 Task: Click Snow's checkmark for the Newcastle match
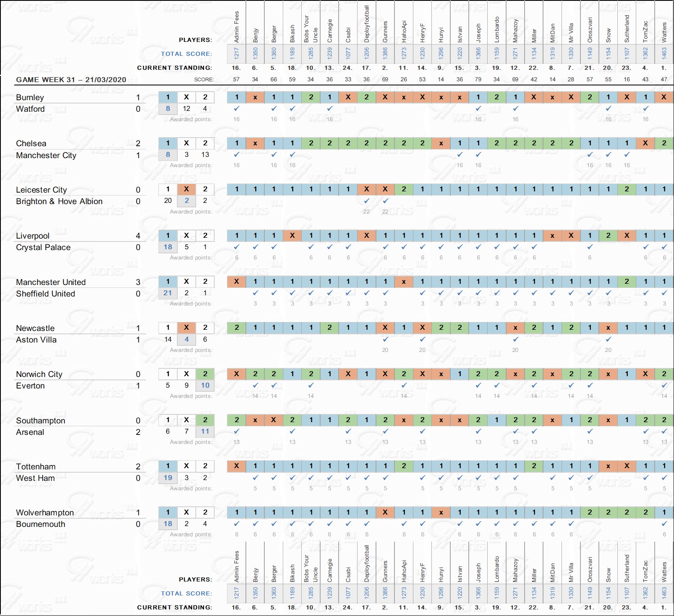tap(608, 339)
